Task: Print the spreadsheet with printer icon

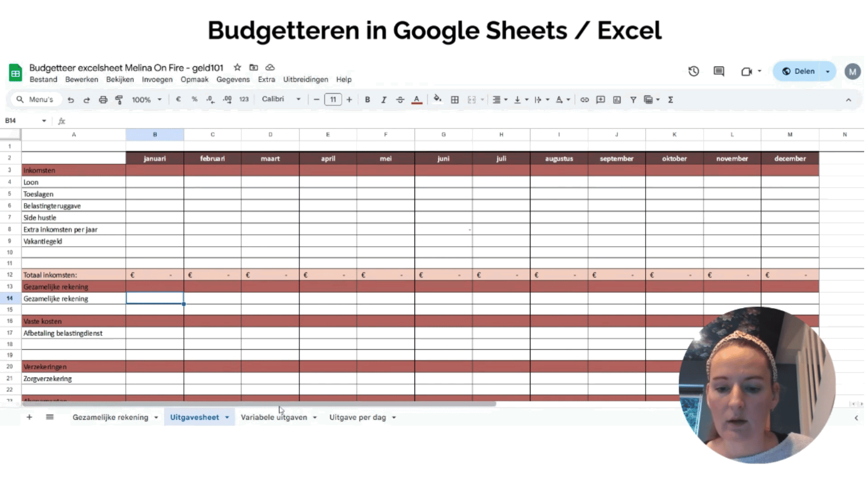Action: (x=103, y=100)
